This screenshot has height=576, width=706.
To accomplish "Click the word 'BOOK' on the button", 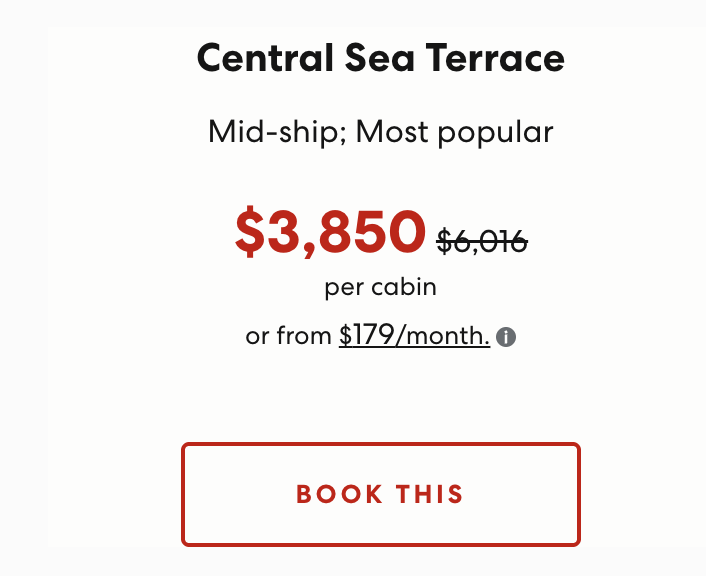I will click(x=339, y=494).
